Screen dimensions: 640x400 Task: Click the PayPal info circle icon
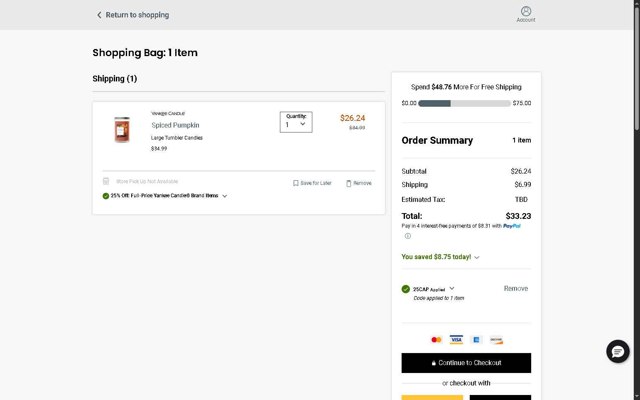(407, 236)
